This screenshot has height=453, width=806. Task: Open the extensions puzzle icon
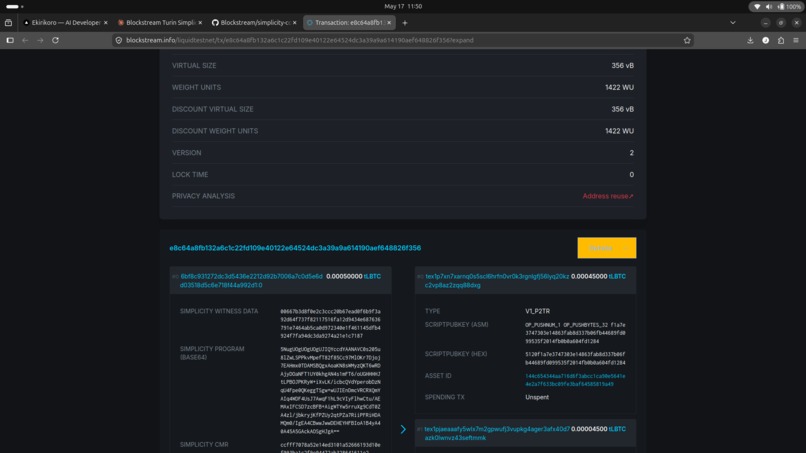tap(781, 40)
